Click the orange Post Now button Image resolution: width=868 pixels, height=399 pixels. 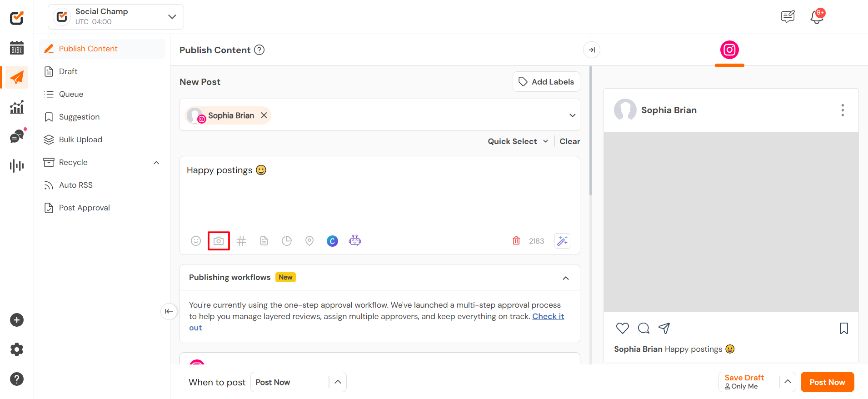[x=827, y=382]
